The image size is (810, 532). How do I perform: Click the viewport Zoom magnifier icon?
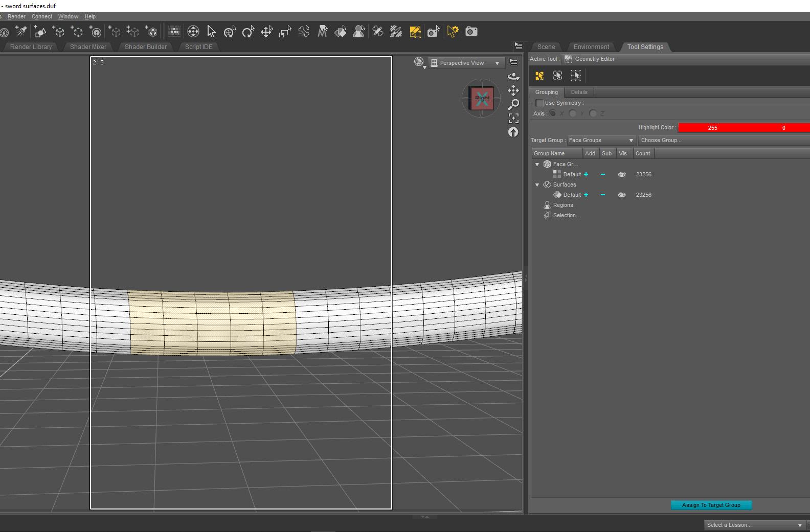point(513,105)
